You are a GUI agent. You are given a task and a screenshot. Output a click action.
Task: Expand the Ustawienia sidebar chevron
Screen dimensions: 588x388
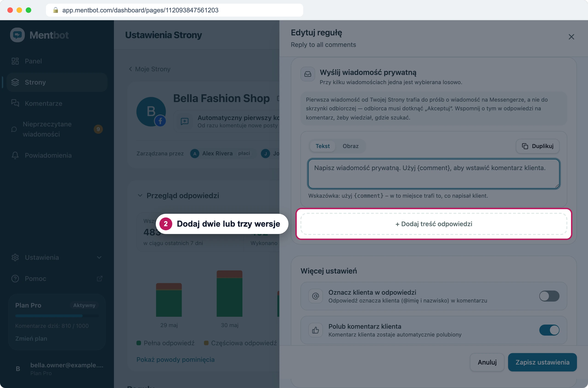[99, 257]
